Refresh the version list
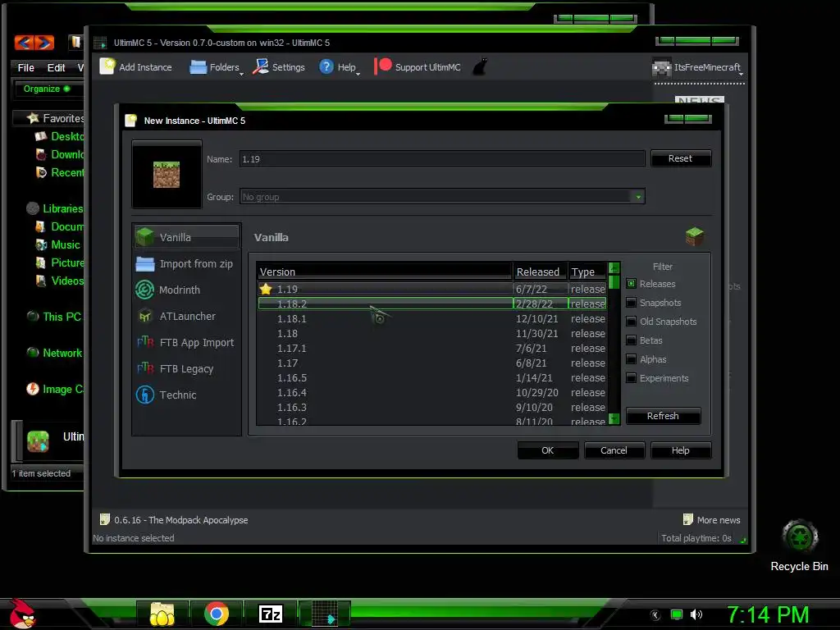 tap(663, 416)
